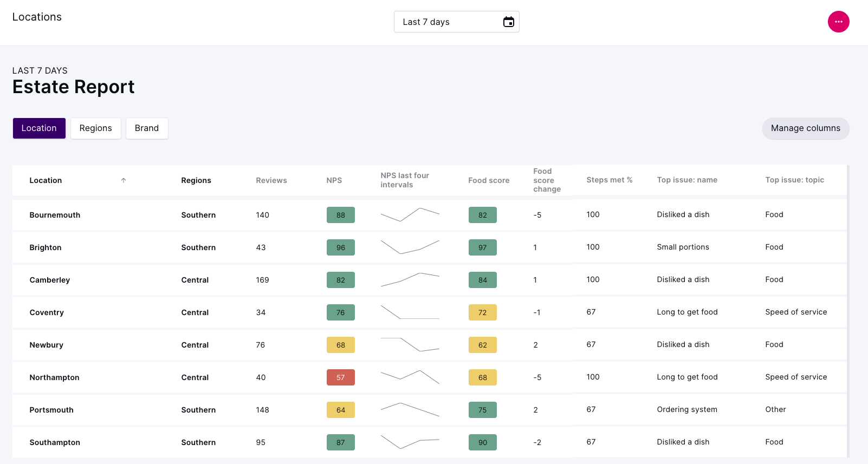Open the Last 7 days date dropdown
The height and width of the screenshot is (464, 868).
tap(450, 22)
